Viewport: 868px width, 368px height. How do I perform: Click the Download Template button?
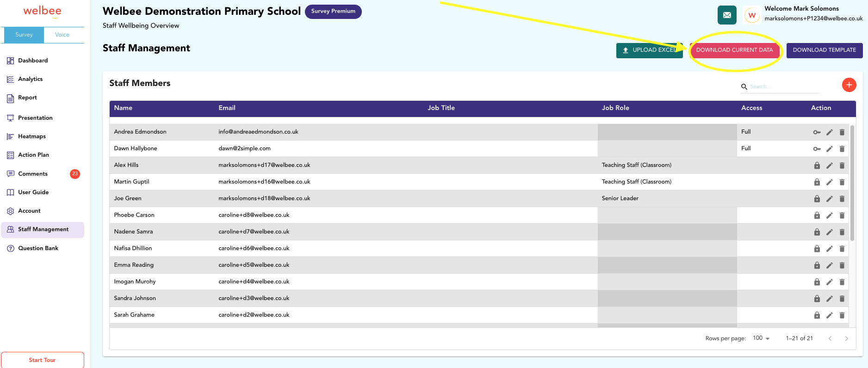point(825,50)
